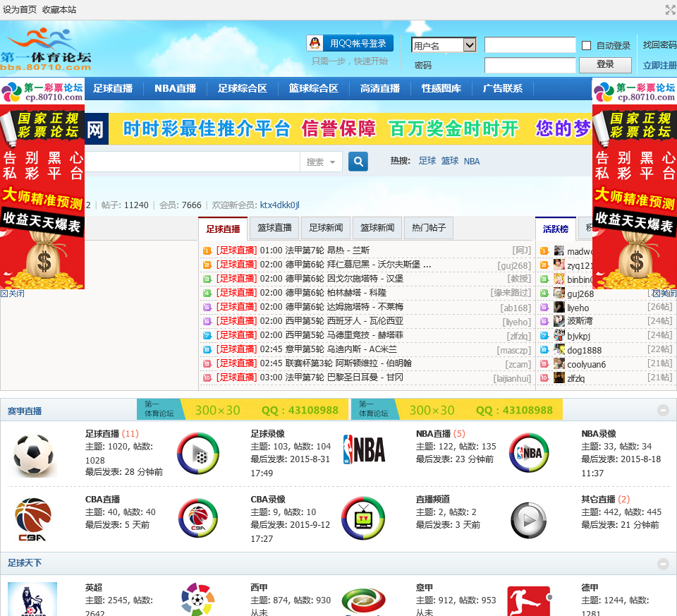Screen dimensions: 677x616
Task: Switch to the 足球新闻 tab
Action: [x=326, y=228]
